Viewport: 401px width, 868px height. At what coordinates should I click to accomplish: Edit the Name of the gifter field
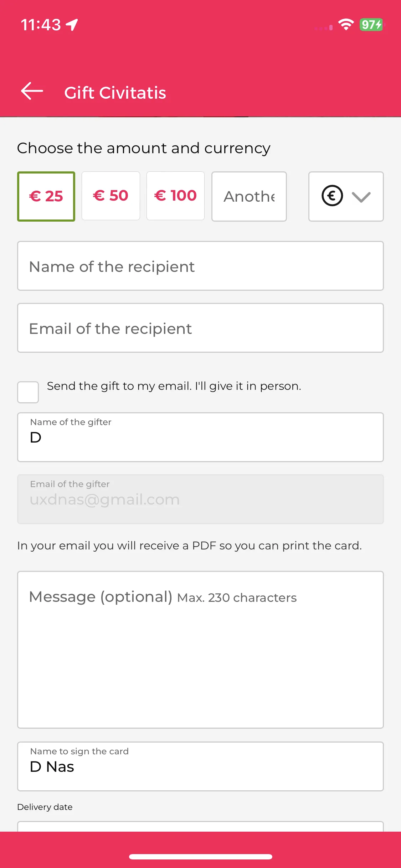(x=200, y=437)
